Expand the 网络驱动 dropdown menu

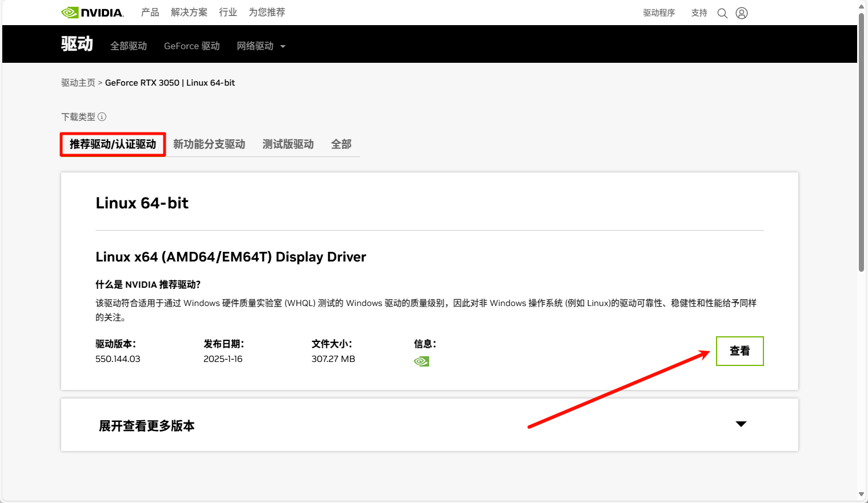[261, 46]
